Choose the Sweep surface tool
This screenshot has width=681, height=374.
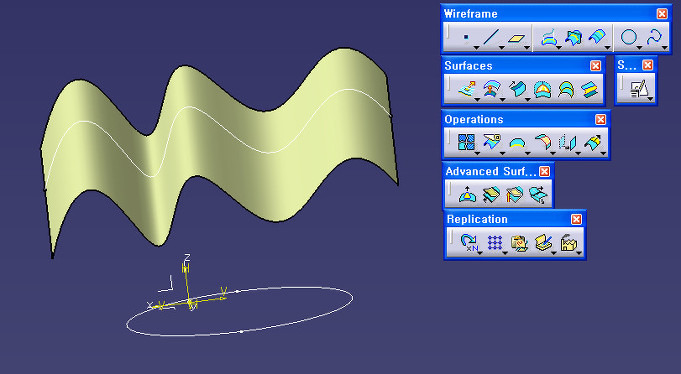(x=517, y=89)
